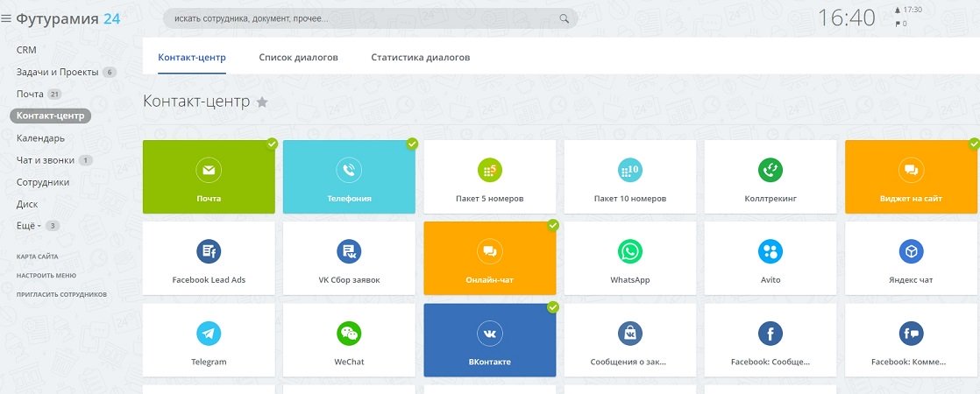
Task: Open Задачи и Проекты menu item
Action: [58, 72]
